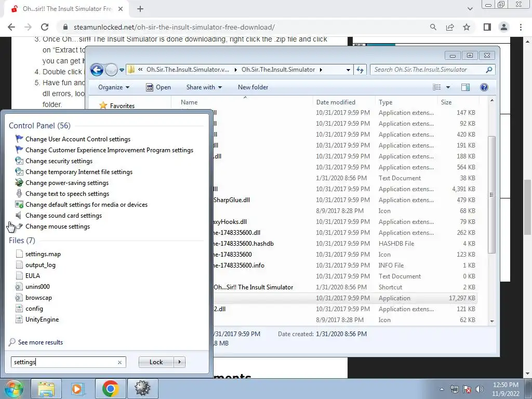Click Explorer back arrow button

pyautogui.click(x=97, y=70)
